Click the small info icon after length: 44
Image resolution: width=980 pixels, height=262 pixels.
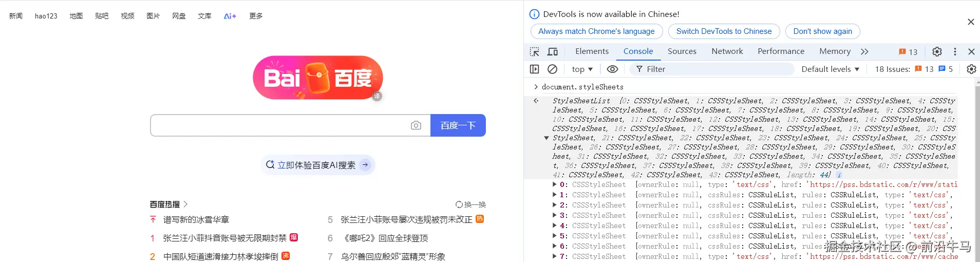pyautogui.click(x=839, y=175)
